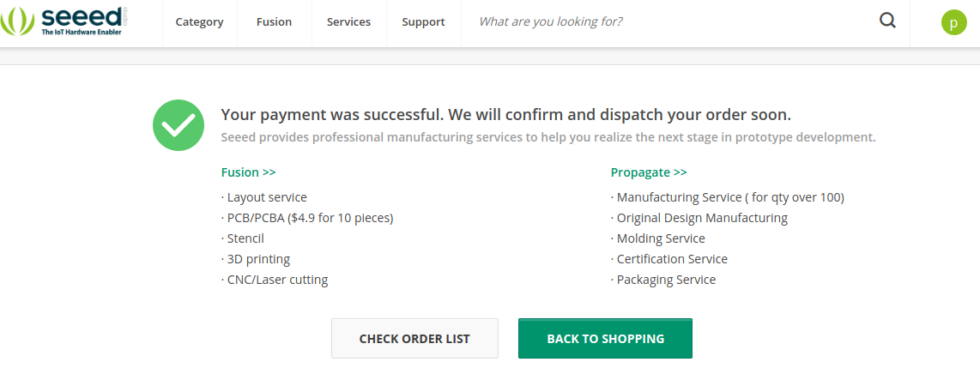Click the green success checkmark icon

pos(178,125)
